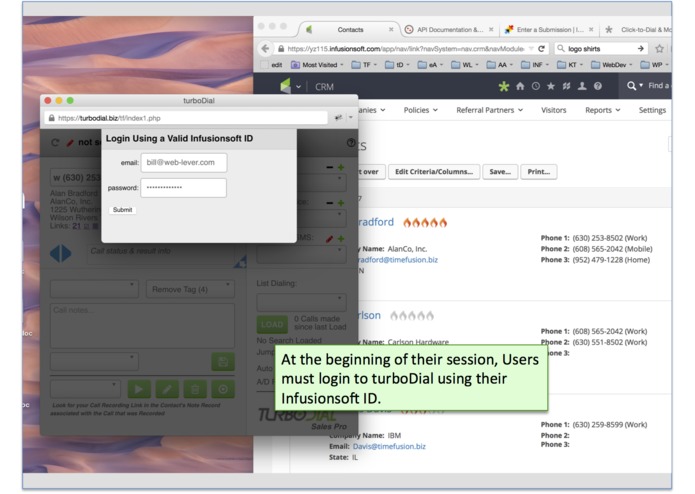Click phone (608) 565-2042 (Mobile)

point(612,249)
